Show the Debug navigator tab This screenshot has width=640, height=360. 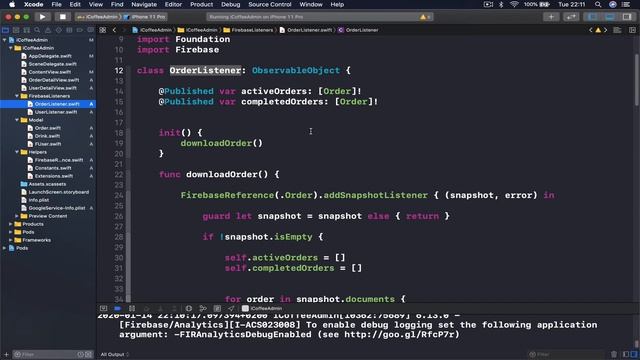coord(69,30)
